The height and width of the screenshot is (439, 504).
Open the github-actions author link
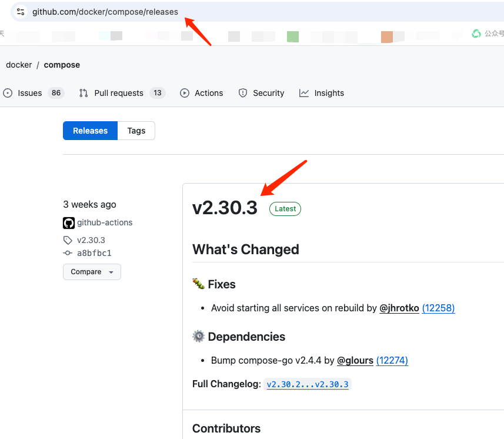pyautogui.click(x=105, y=222)
